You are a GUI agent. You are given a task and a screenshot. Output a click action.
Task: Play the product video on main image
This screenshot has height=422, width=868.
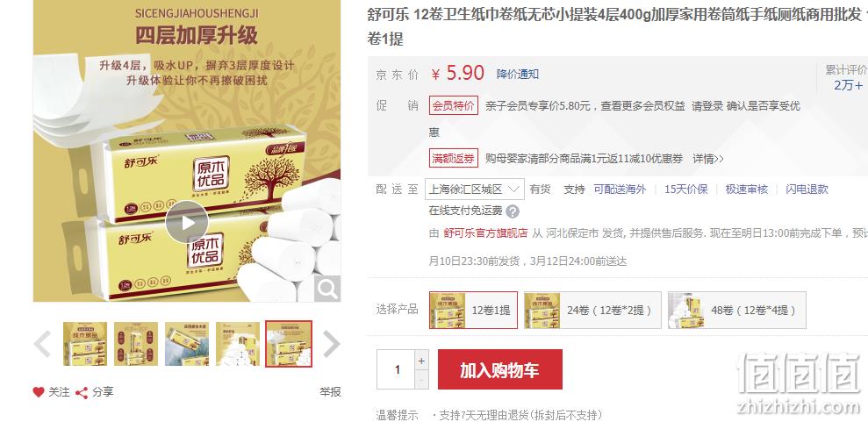(187, 222)
